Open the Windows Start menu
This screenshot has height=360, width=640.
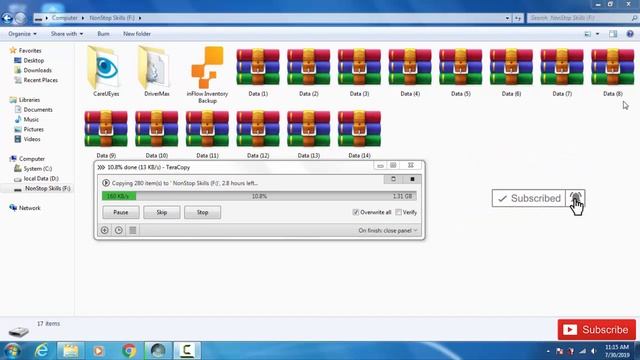coord(12,351)
